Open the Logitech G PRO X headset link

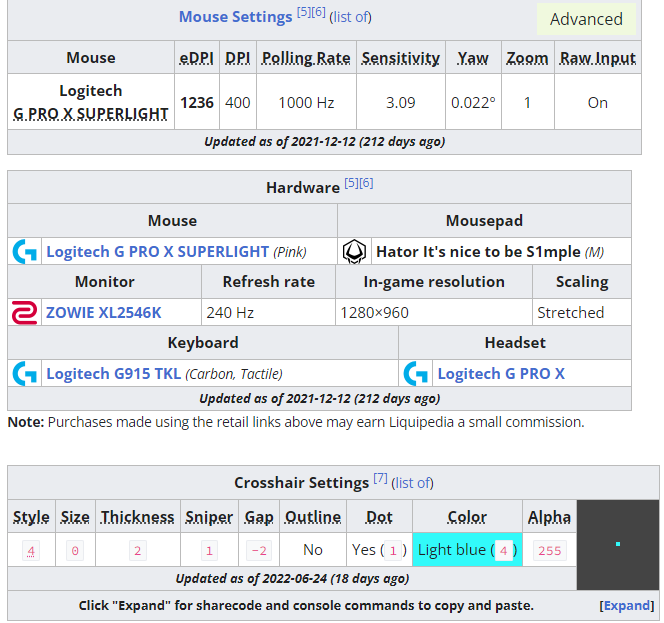click(501, 373)
